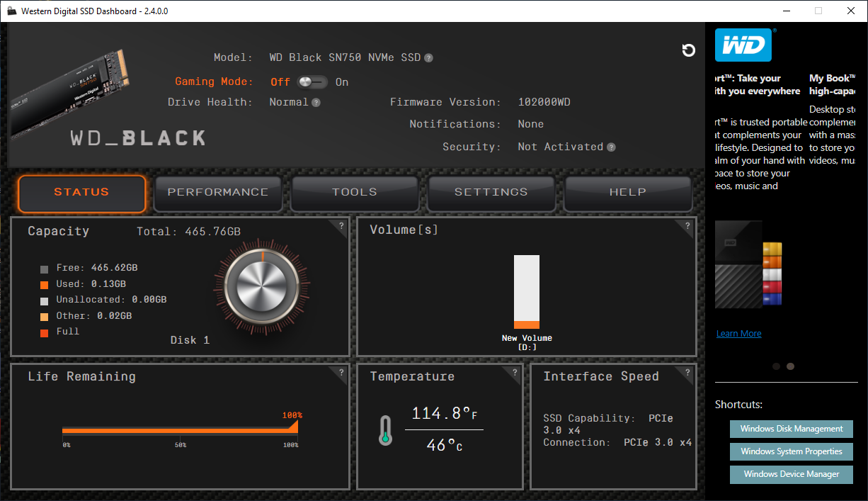Click the Learn More link
This screenshot has width=868, height=501.
[738, 334]
